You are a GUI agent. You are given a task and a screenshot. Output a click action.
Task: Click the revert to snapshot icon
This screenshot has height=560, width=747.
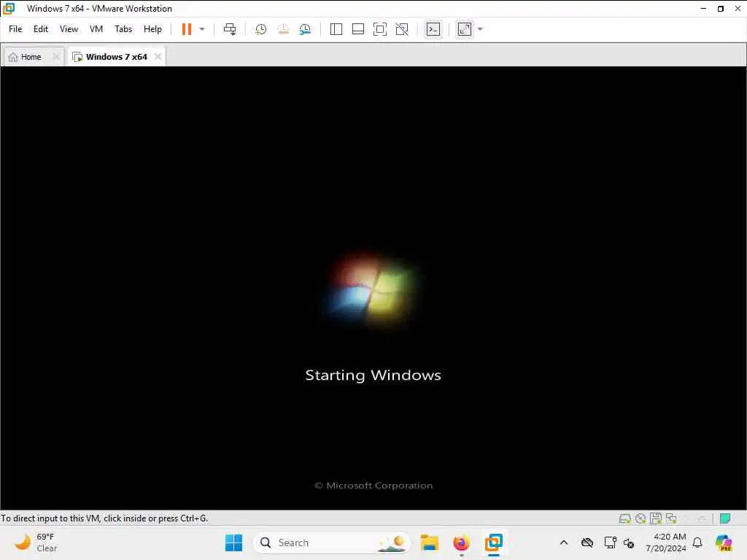(x=283, y=29)
